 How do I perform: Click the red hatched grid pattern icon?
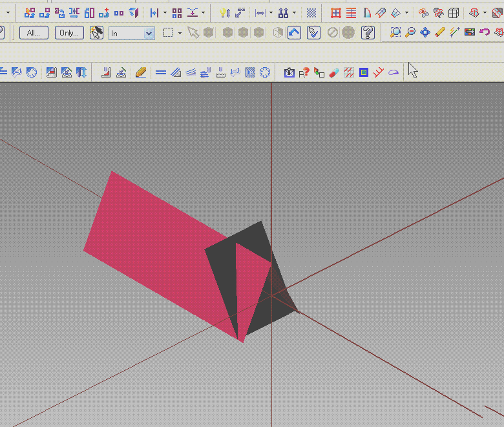coord(349,72)
